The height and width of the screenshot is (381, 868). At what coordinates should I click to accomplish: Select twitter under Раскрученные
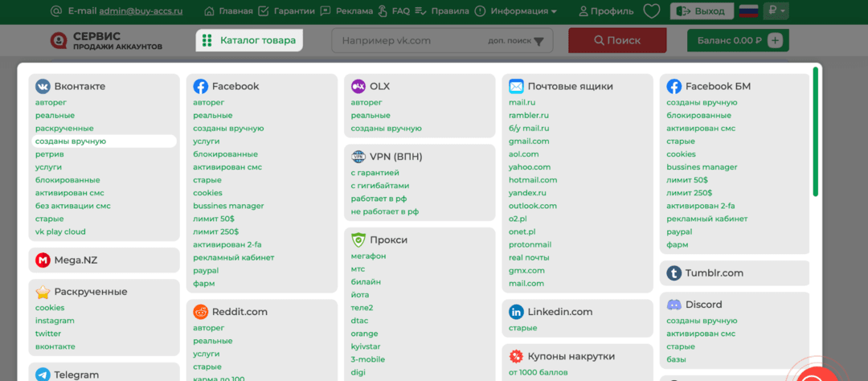click(48, 334)
